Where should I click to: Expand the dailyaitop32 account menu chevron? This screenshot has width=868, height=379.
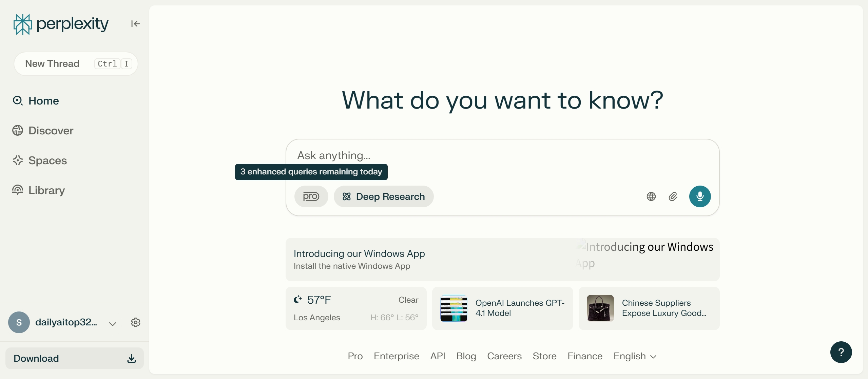coord(113,324)
